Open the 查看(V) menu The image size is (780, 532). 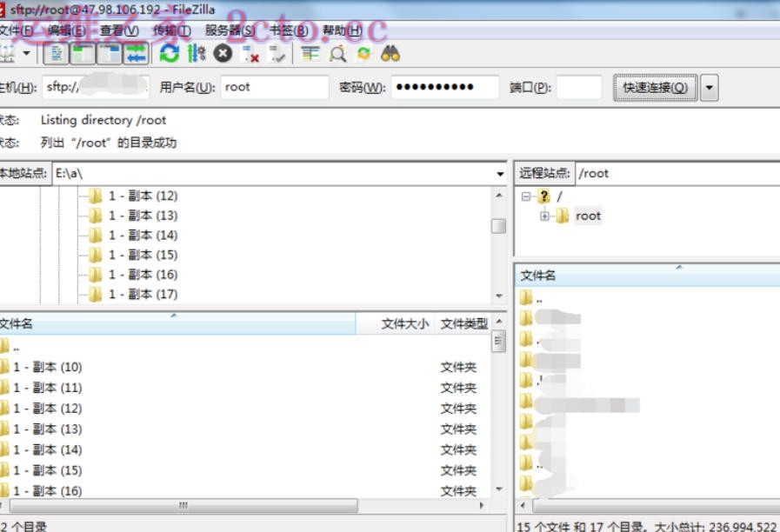pyautogui.click(x=119, y=30)
